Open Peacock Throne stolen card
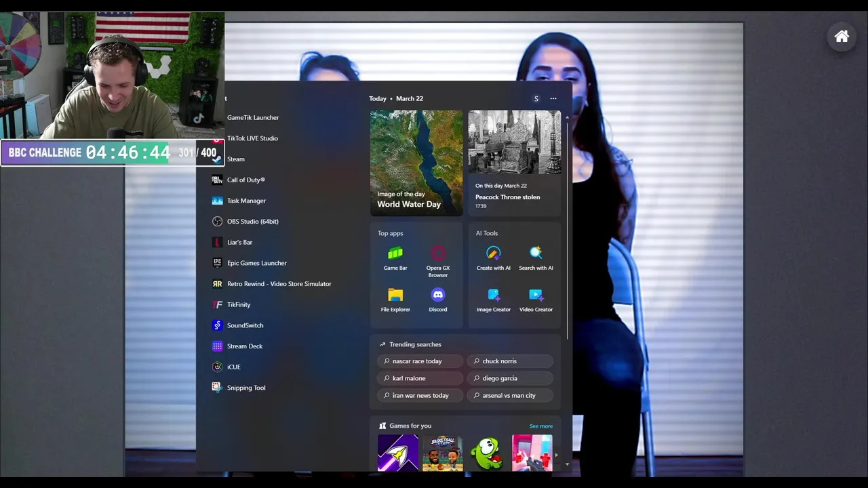The height and width of the screenshot is (488, 868). point(515,163)
